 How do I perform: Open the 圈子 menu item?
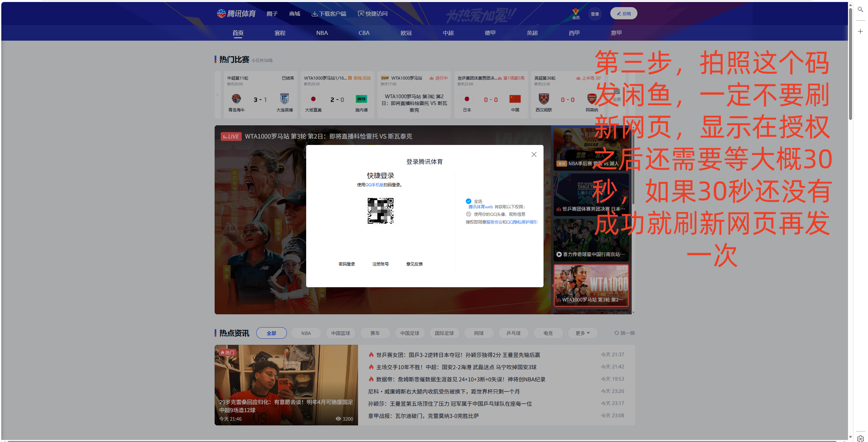tap(272, 14)
